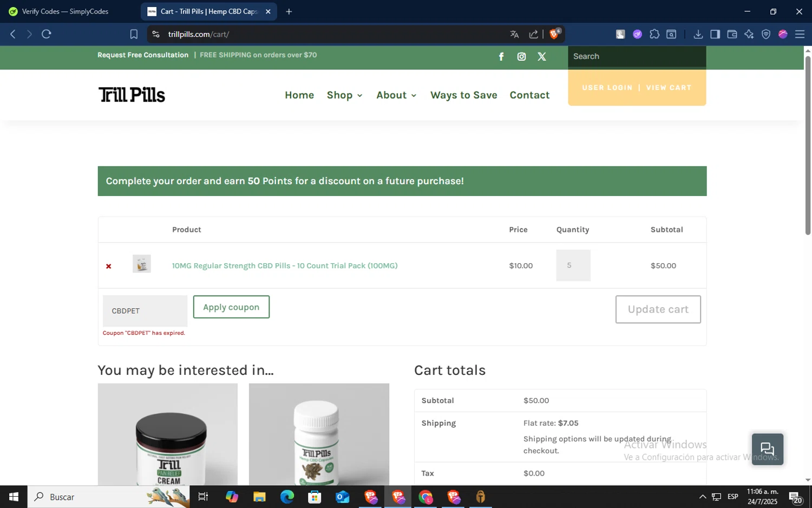Visit the Trill Pills Facebook page icon
This screenshot has width=812, height=508.
pyautogui.click(x=501, y=56)
